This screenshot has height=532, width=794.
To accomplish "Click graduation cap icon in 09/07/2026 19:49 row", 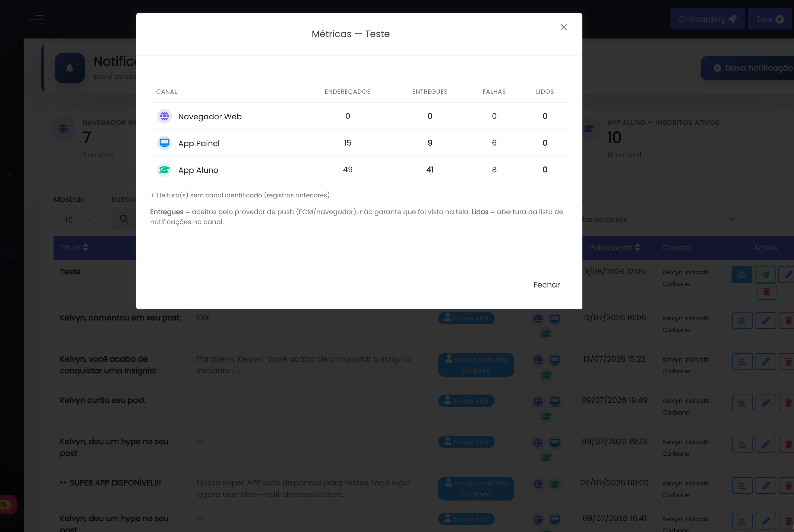I will [546, 416].
